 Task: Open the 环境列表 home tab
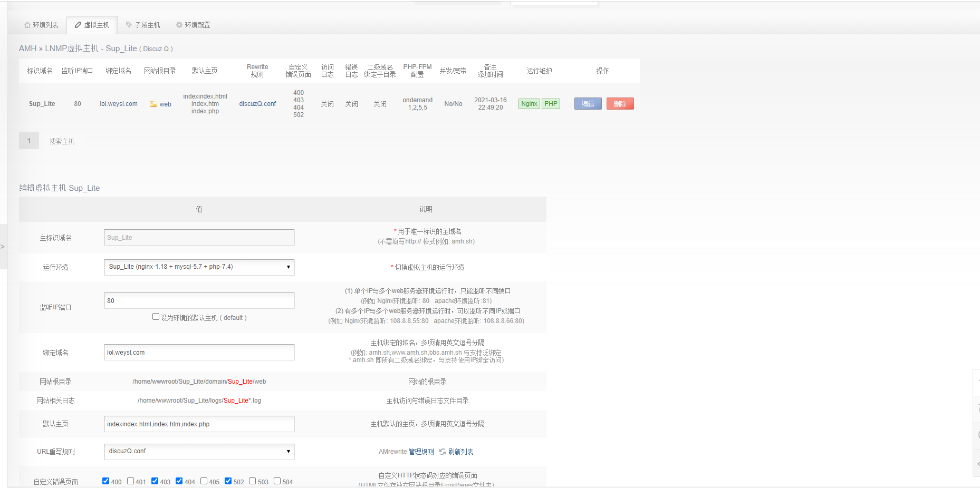(41, 25)
